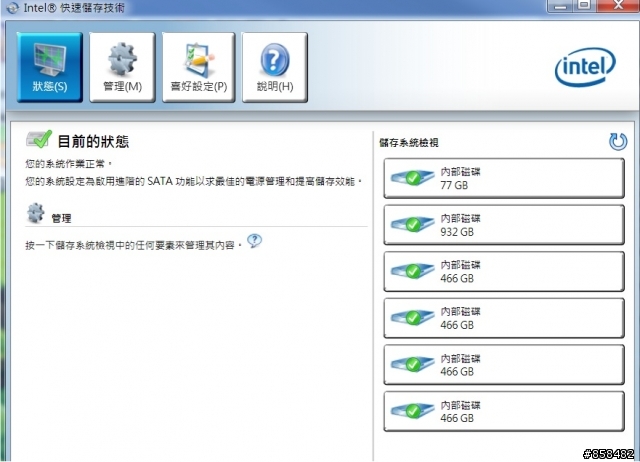
Task: Open the 說明(H) help tab
Action: (x=275, y=67)
